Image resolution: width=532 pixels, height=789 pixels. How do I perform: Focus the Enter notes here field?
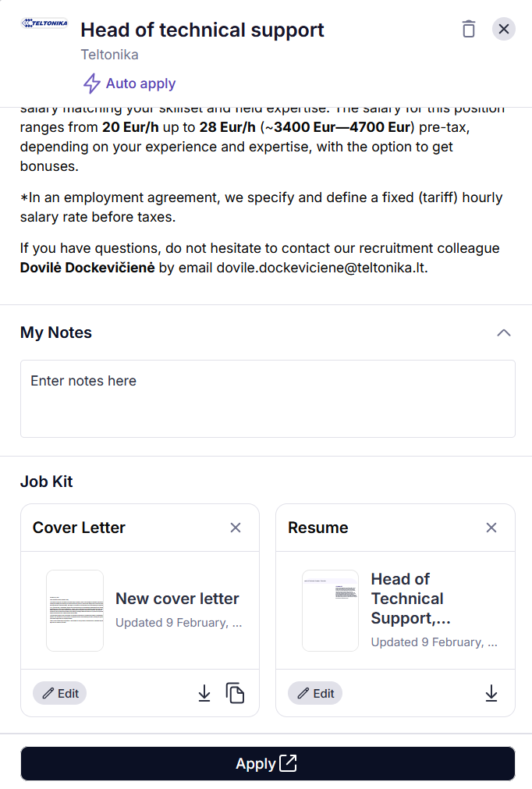coord(268,398)
